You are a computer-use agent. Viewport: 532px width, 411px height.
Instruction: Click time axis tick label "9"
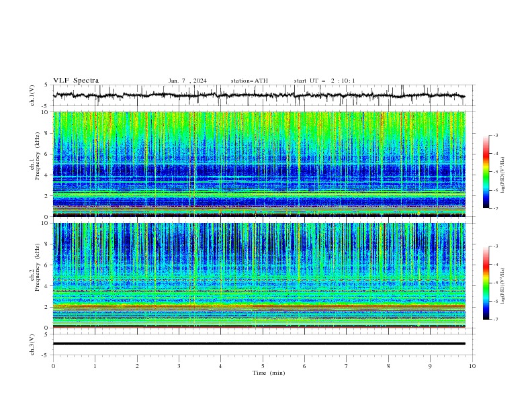tap(430, 366)
